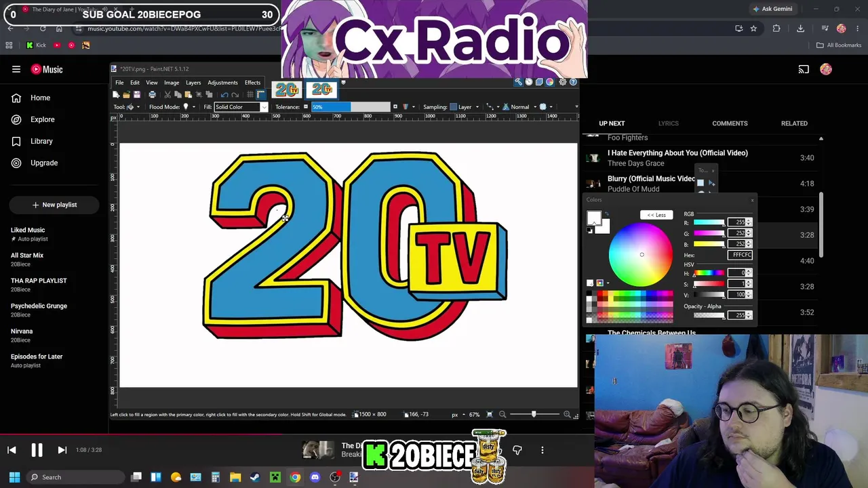The image size is (868, 488).
Task: Click the Cut scissors icon in Paint.NET
Action: [167, 95]
